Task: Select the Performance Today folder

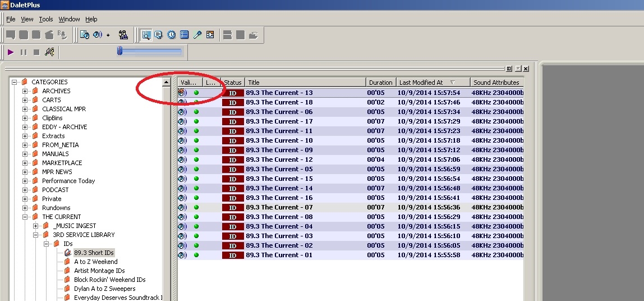Action: [x=68, y=181]
